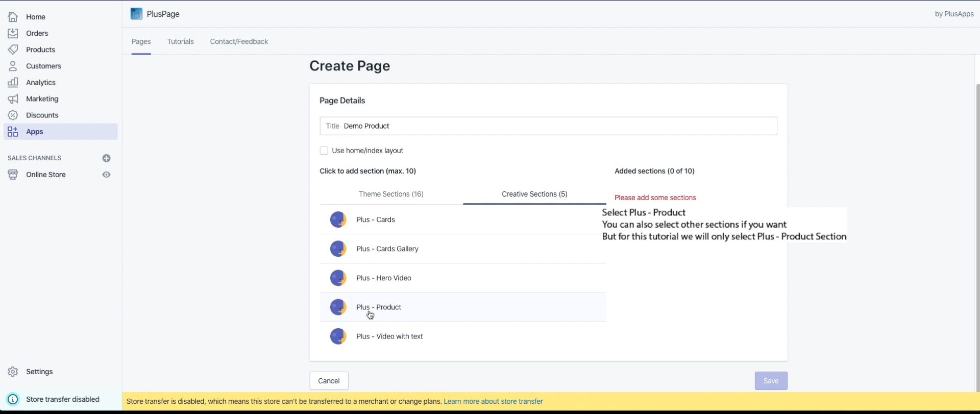Screen dimensions: 980x414
Task: Click the Plus - Cards Gallery icon
Action: (338, 249)
